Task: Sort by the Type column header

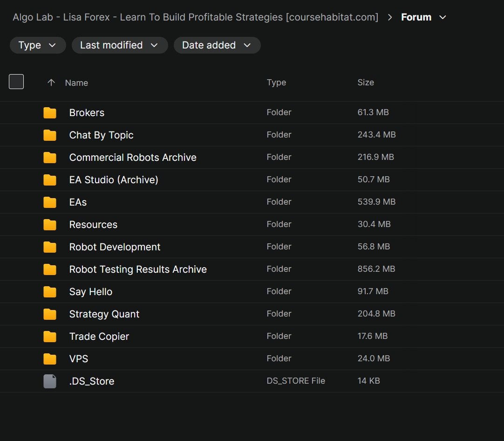Action: 276,83
